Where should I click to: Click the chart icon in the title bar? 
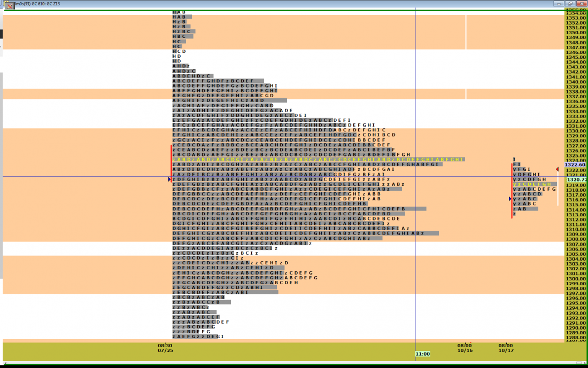tap(10, 5)
